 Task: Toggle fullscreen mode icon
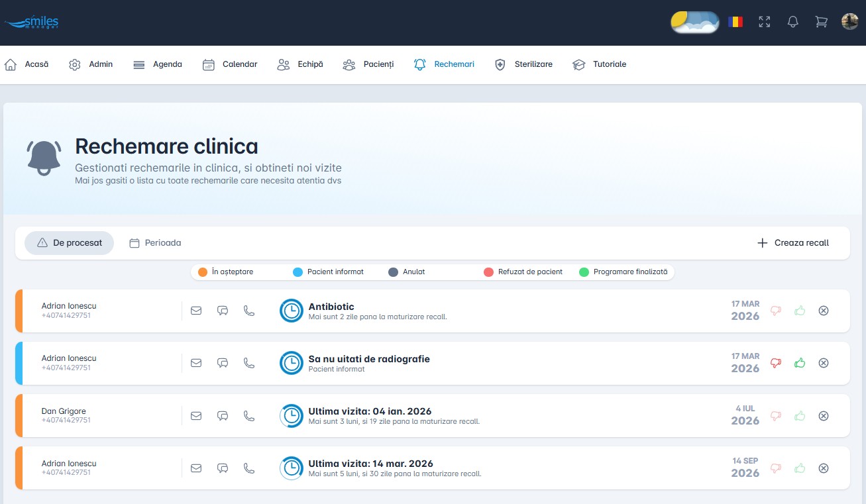click(x=765, y=22)
